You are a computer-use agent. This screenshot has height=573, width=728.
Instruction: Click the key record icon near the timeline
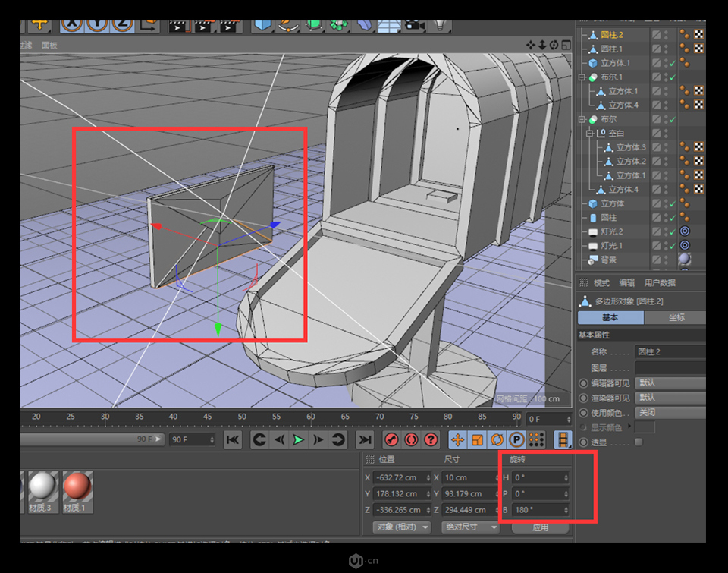pyautogui.click(x=391, y=440)
